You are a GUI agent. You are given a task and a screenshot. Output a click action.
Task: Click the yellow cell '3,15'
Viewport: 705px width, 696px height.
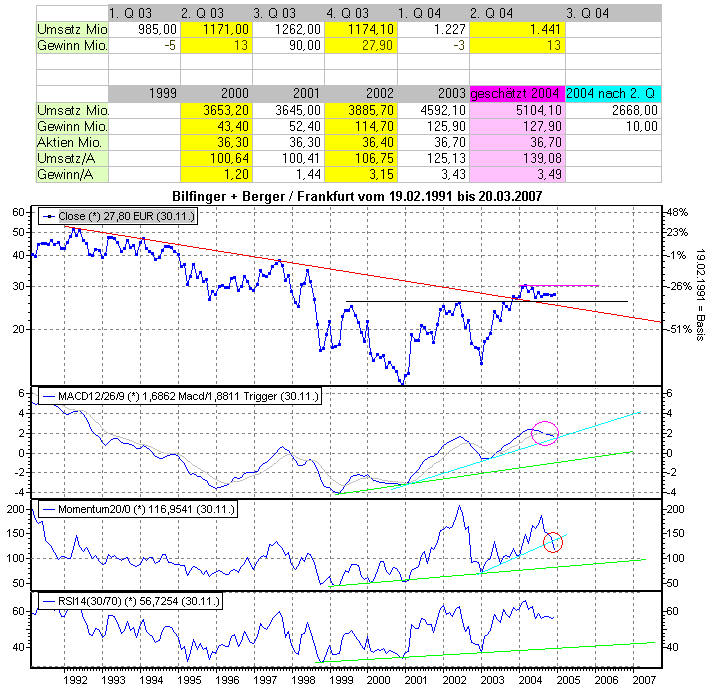pyautogui.click(x=361, y=174)
